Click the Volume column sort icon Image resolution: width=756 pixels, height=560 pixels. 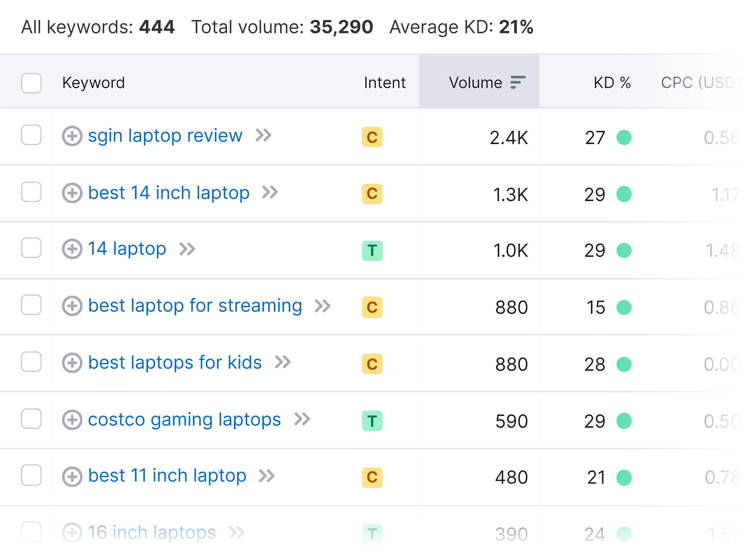[517, 82]
